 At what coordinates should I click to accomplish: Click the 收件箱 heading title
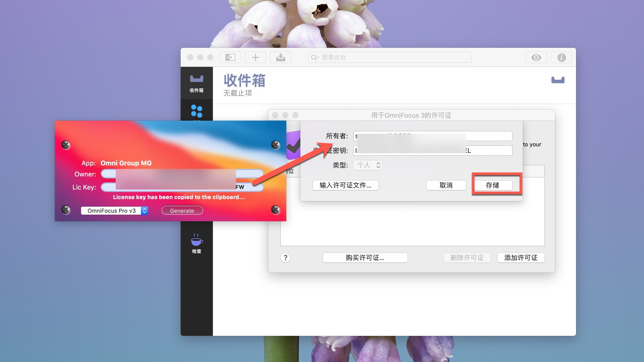click(x=245, y=80)
